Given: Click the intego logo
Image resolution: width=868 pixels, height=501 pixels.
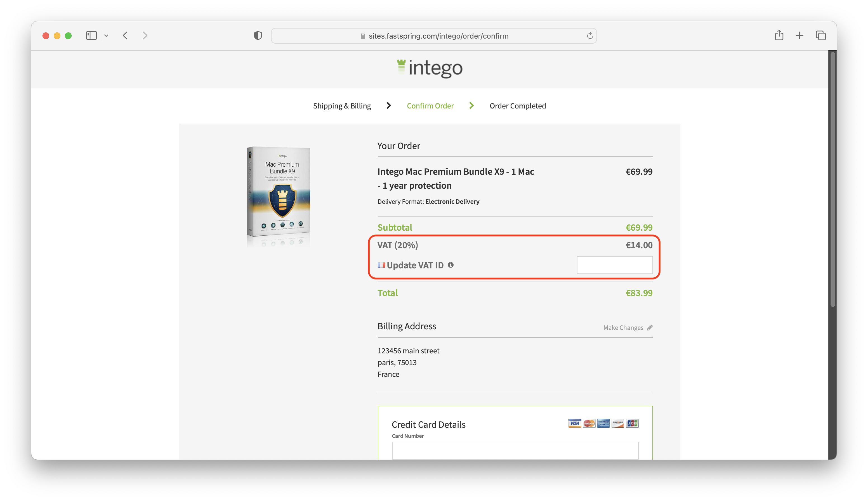Looking at the screenshot, I should coord(430,68).
